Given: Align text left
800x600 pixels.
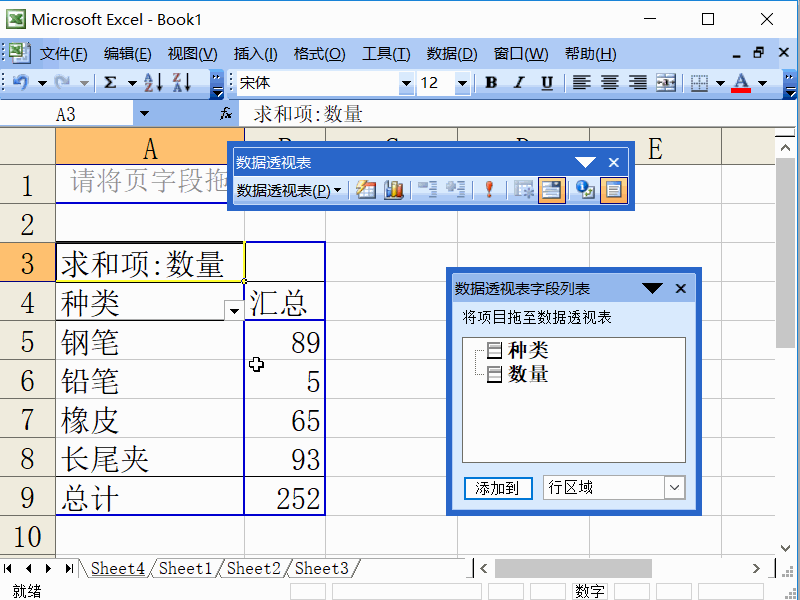Looking at the screenshot, I should [581, 82].
